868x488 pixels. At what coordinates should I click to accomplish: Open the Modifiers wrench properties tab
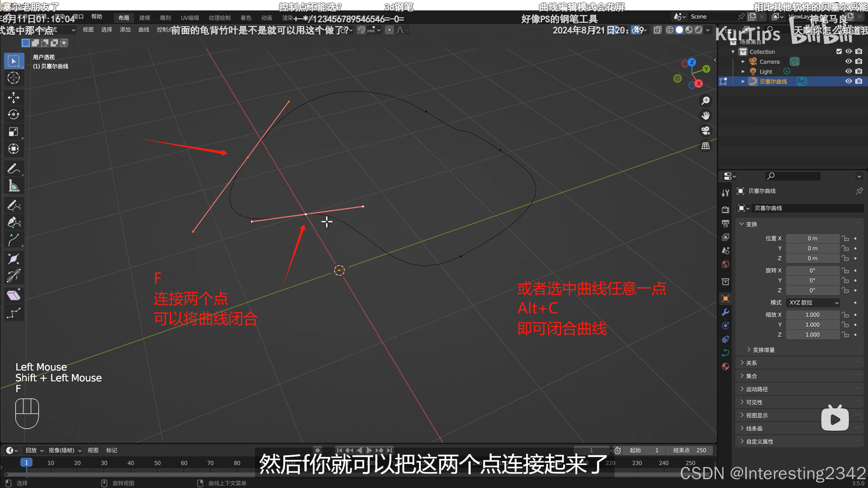[x=725, y=312]
